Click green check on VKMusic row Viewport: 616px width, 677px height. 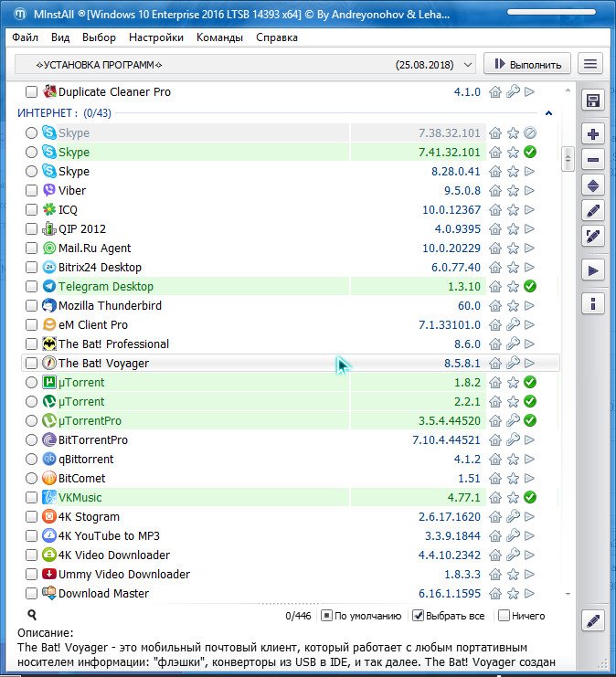tap(529, 497)
